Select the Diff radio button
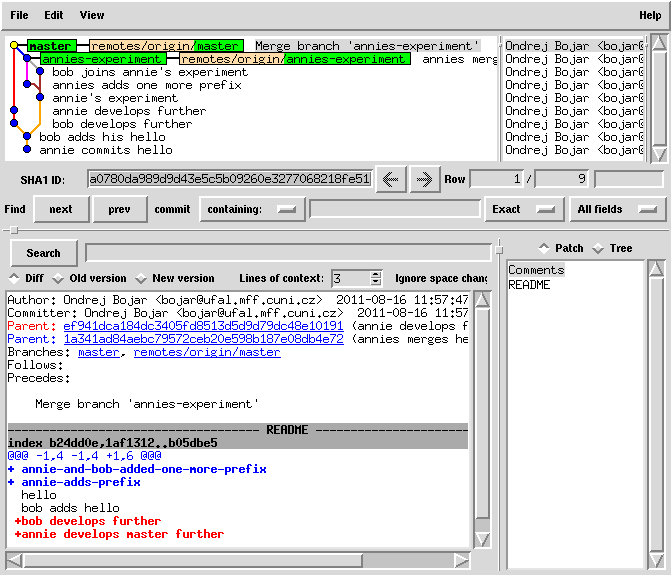This screenshot has width=671, height=575. [14, 278]
